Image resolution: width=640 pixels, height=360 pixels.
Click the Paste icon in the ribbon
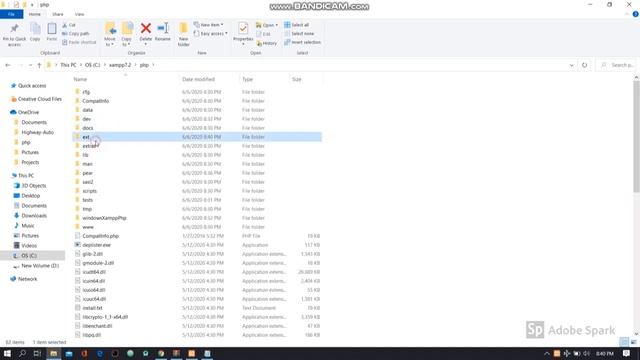(x=52, y=29)
